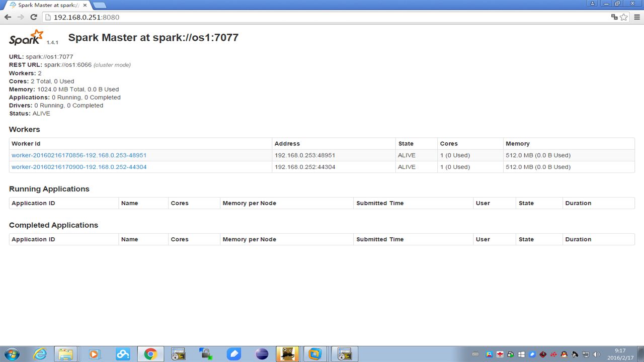Open the media player taskbar icon

(x=94, y=354)
